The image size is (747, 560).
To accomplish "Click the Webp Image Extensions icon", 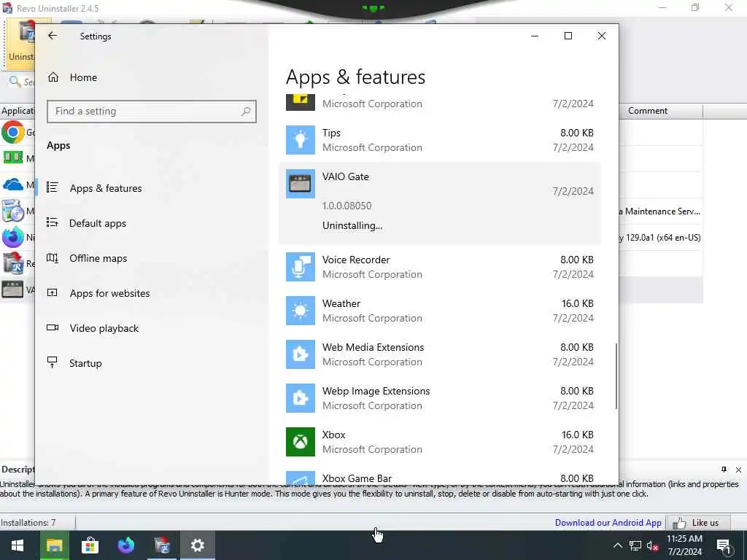I will pyautogui.click(x=300, y=398).
